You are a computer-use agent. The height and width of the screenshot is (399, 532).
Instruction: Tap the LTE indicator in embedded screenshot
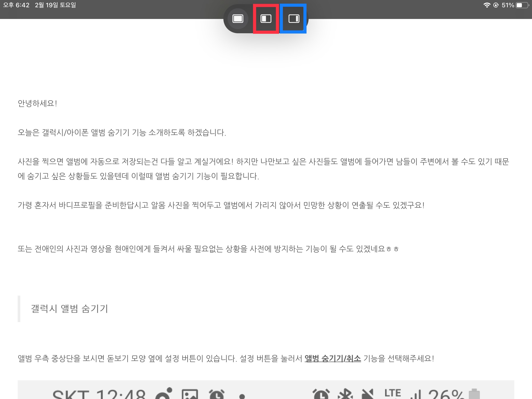393,393
